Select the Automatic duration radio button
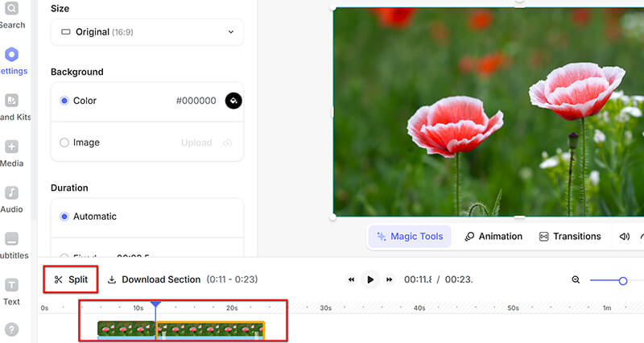Viewport: 644px width, 343px height. click(x=64, y=217)
